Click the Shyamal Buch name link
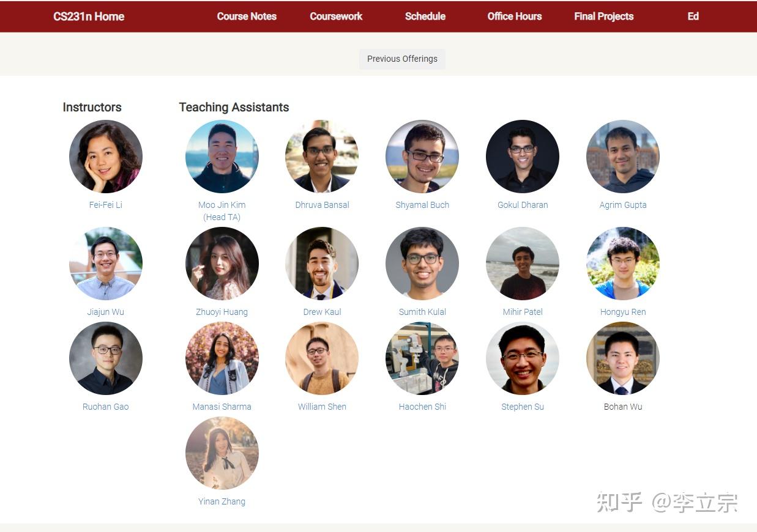Viewport: 757px width, 532px height. pos(422,205)
